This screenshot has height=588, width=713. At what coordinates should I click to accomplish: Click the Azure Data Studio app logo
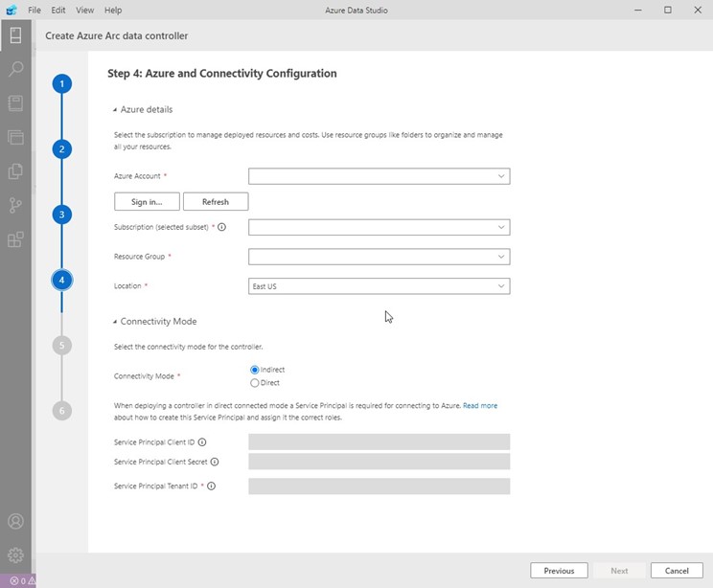click(11, 10)
